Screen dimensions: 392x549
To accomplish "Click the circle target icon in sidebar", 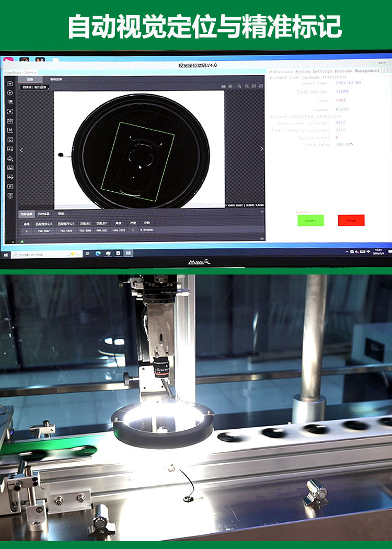I will 10,93.
